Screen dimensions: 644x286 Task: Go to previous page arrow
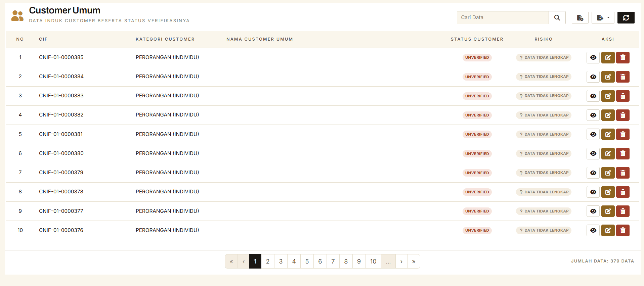coord(244,261)
